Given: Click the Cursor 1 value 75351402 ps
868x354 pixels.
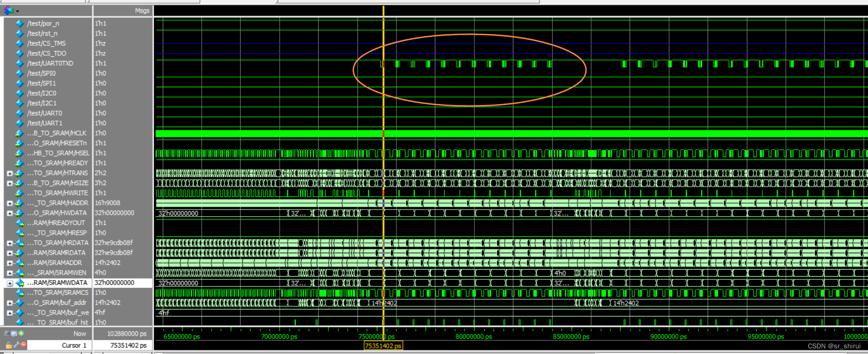Looking at the screenshot, I should pos(128,345).
